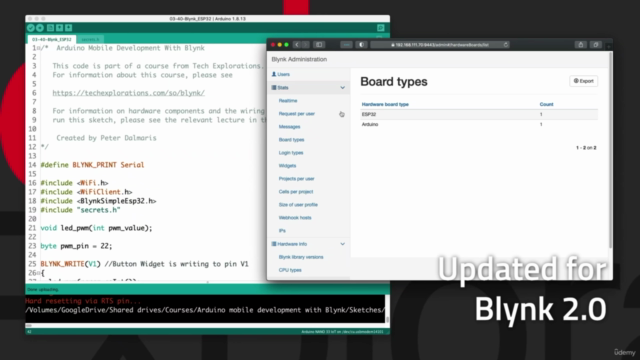Screen dimensions: 640x360
Task: Open the Arduino Serial Monitor icon
Action: pos(380,28)
